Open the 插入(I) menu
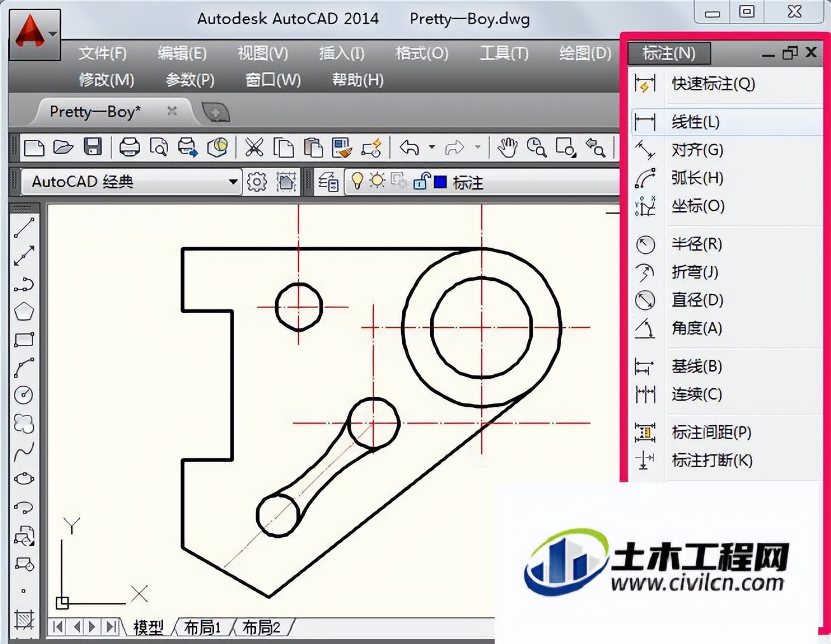 point(342,53)
